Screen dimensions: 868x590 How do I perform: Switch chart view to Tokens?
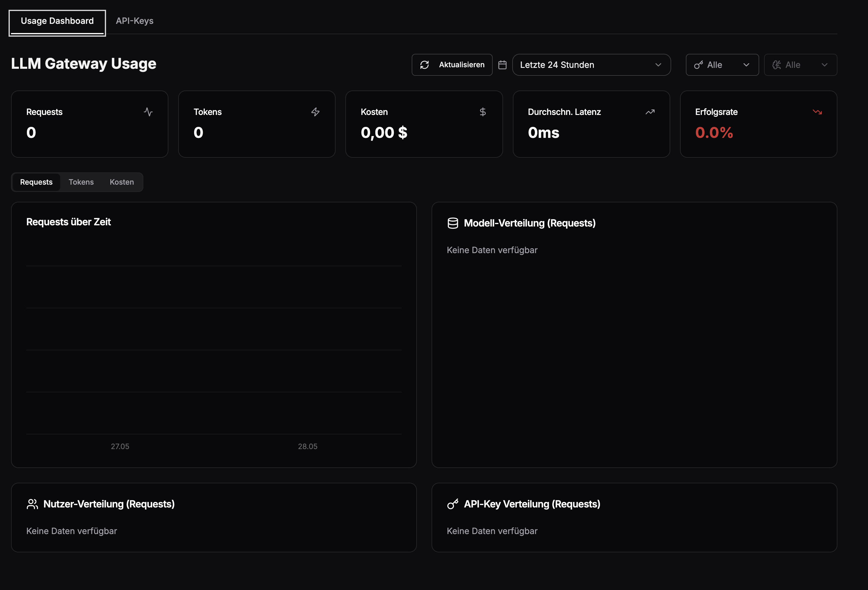pos(81,182)
